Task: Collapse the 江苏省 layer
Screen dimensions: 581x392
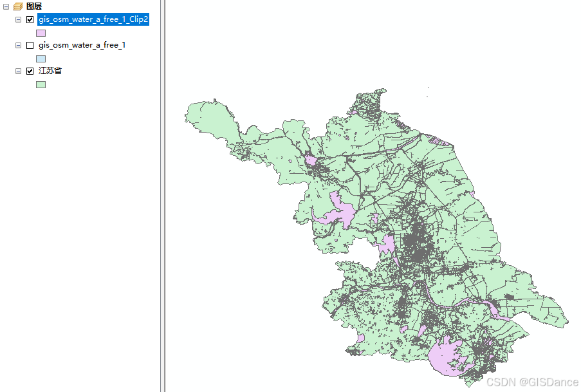Action: pyautogui.click(x=18, y=71)
